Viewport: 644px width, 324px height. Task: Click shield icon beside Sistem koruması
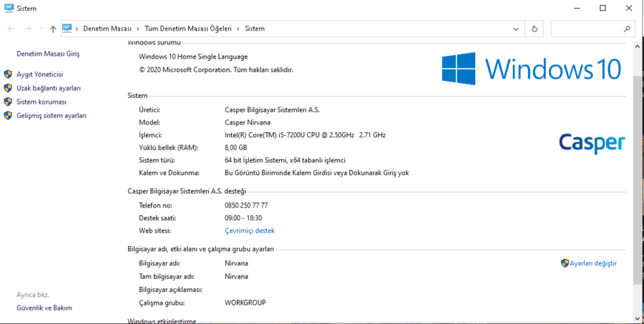8,102
